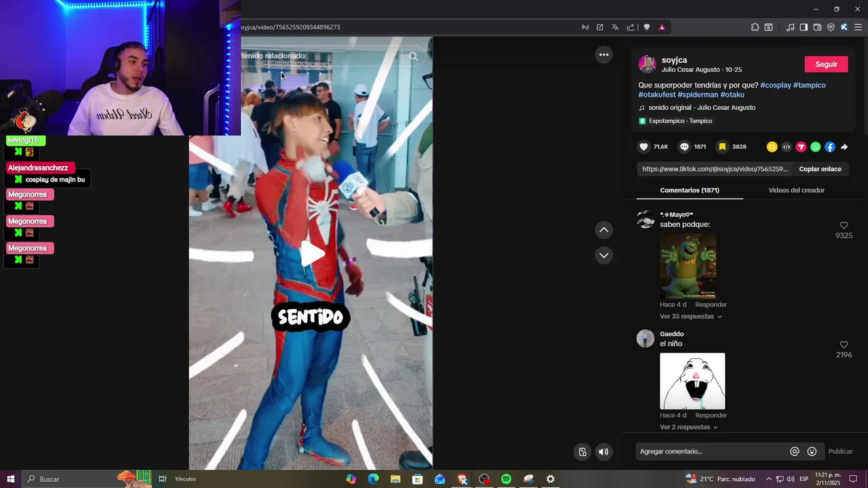Click the search magnifier in video overlay
868x488 pixels.
[x=413, y=56]
